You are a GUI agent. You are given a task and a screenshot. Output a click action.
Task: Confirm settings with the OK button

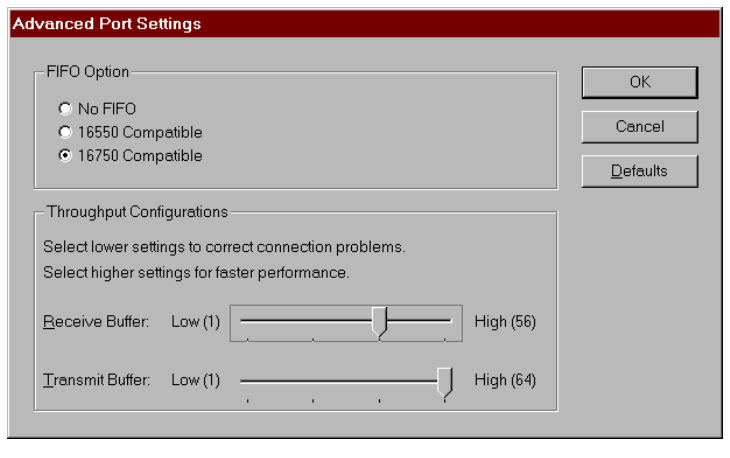point(639,83)
